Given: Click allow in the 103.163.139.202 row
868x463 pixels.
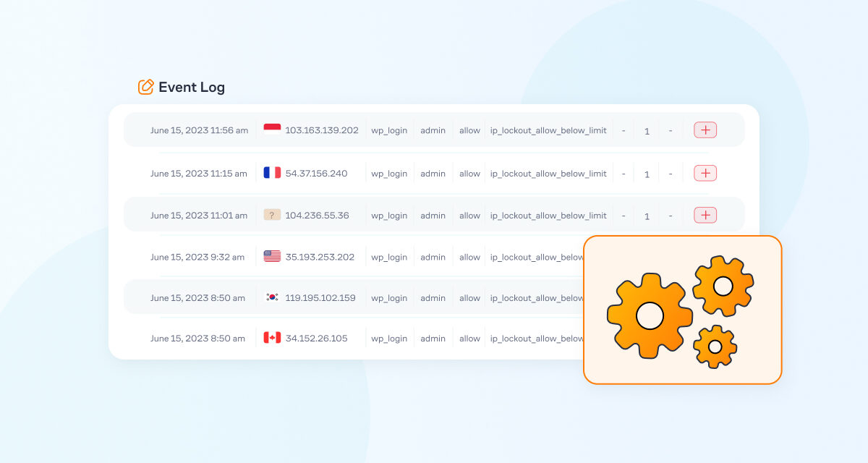Looking at the screenshot, I should [x=469, y=131].
